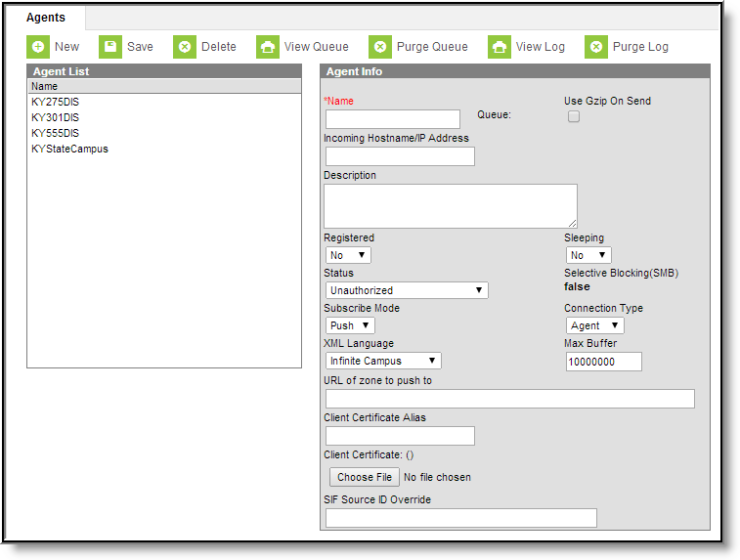The height and width of the screenshot is (560, 740).
Task: Open the Status dropdown showing Unauthorized
Action: 407,290
